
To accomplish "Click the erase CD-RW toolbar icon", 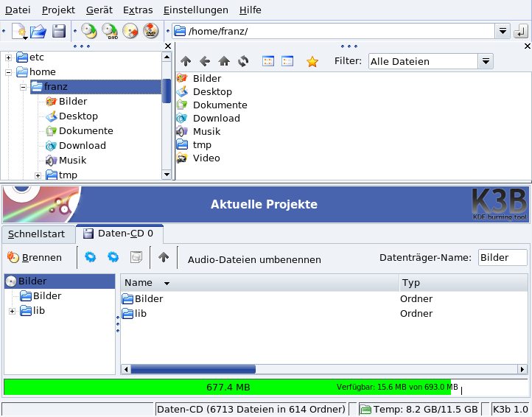I will click(x=130, y=31).
